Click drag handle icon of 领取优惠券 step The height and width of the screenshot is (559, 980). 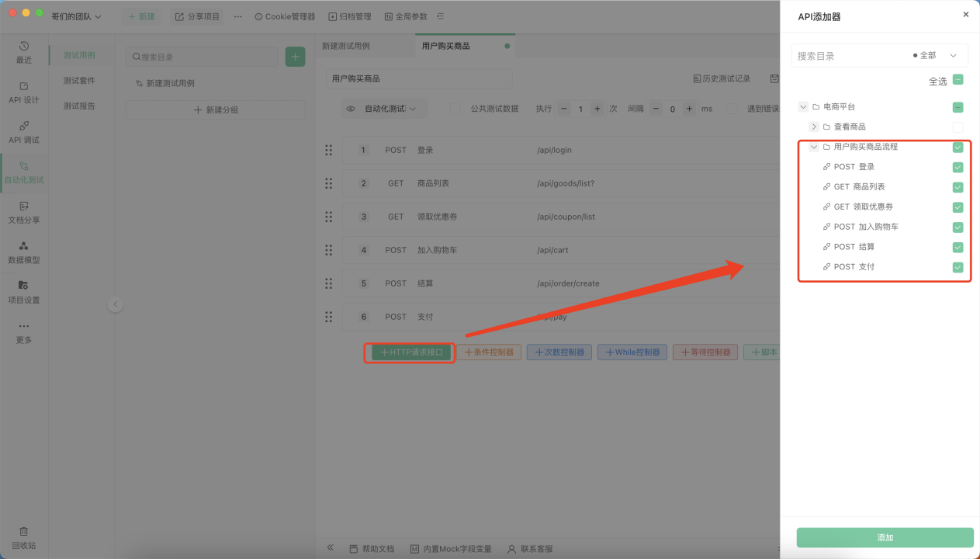[x=329, y=217]
